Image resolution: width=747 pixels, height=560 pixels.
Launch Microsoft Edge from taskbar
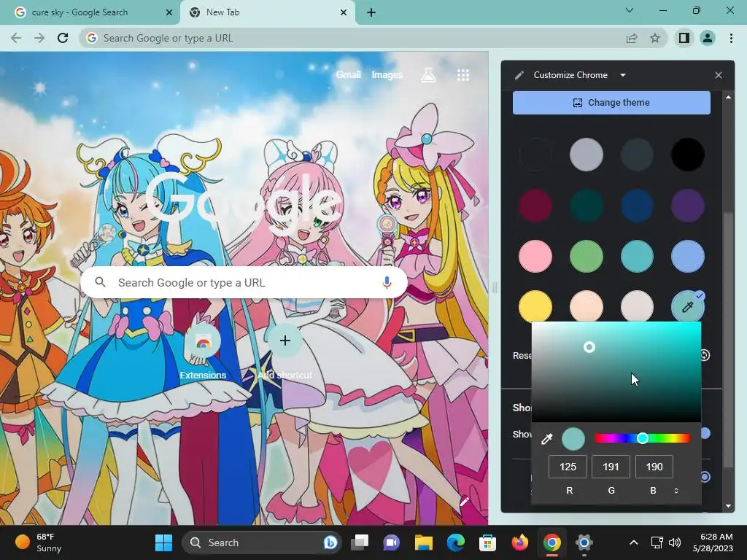pyautogui.click(x=455, y=542)
